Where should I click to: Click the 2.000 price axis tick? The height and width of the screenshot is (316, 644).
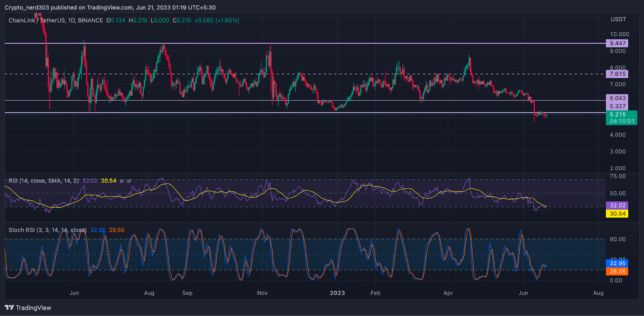[x=618, y=168]
